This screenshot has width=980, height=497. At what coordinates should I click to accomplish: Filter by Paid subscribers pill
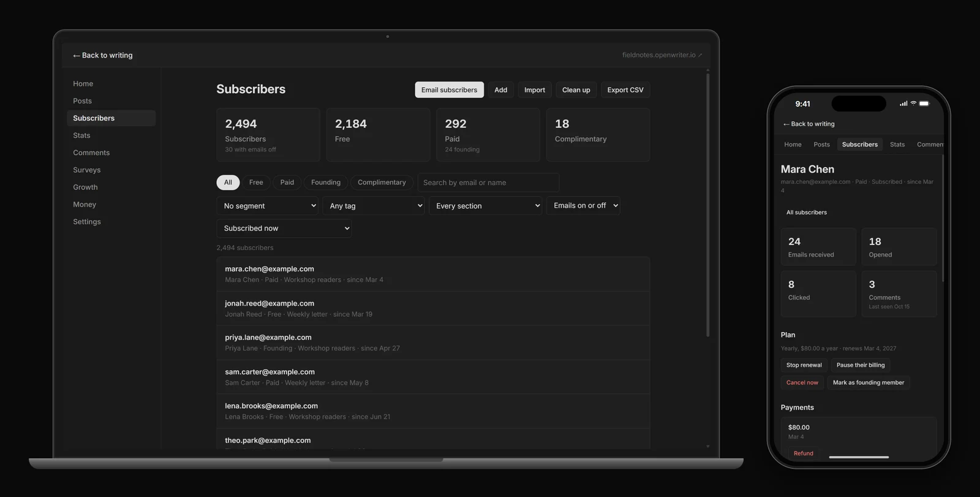point(287,183)
